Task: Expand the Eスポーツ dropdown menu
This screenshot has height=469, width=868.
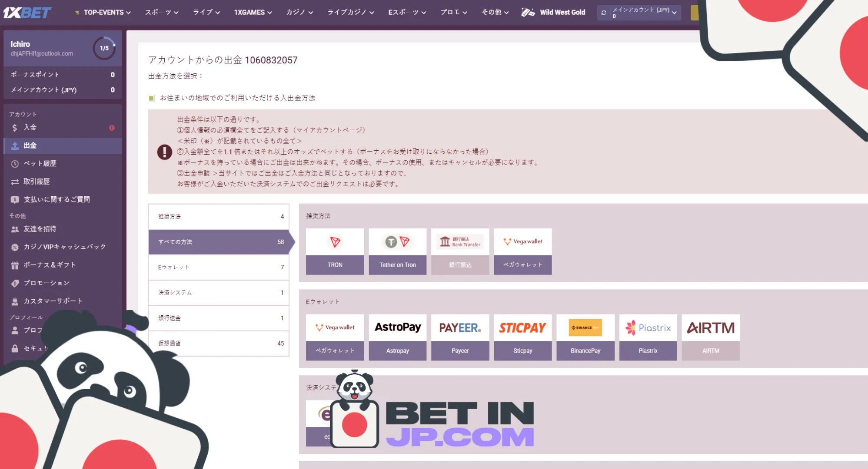Action: tap(407, 12)
